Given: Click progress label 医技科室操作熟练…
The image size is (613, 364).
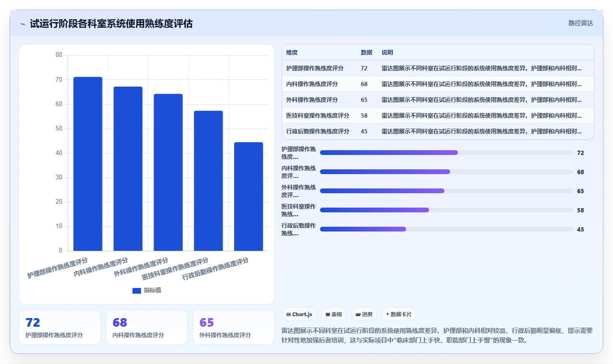Looking at the screenshot, I should click(x=299, y=210).
